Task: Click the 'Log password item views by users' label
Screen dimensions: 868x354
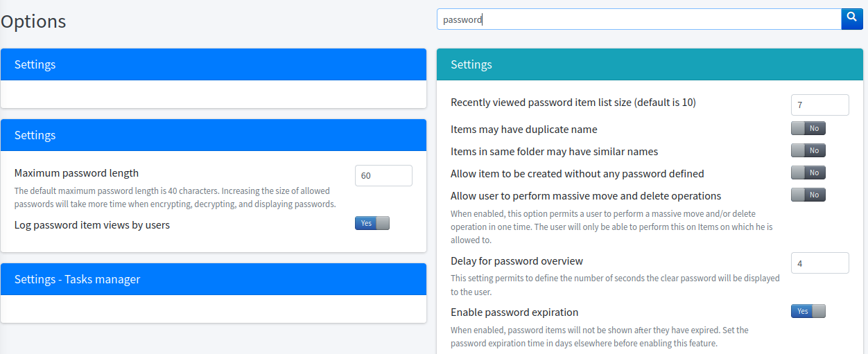Action: (x=92, y=225)
